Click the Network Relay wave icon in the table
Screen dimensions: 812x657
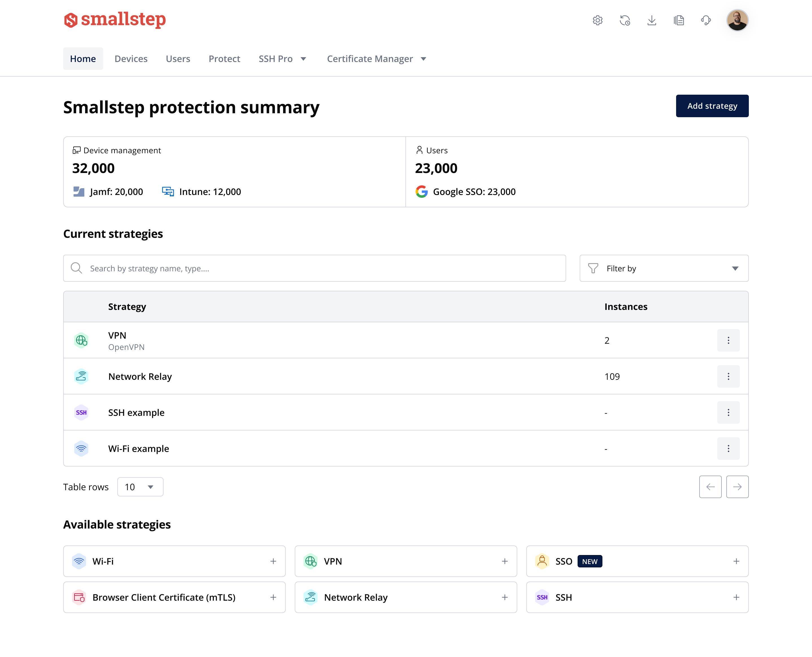click(x=81, y=376)
